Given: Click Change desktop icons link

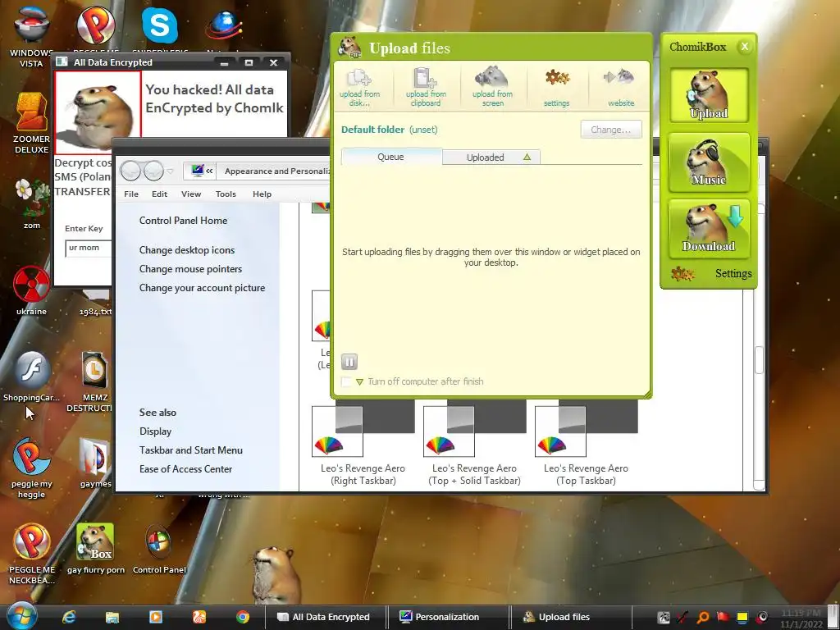Looking at the screenshot, I should pyautogui.click(x=187, y=250).
